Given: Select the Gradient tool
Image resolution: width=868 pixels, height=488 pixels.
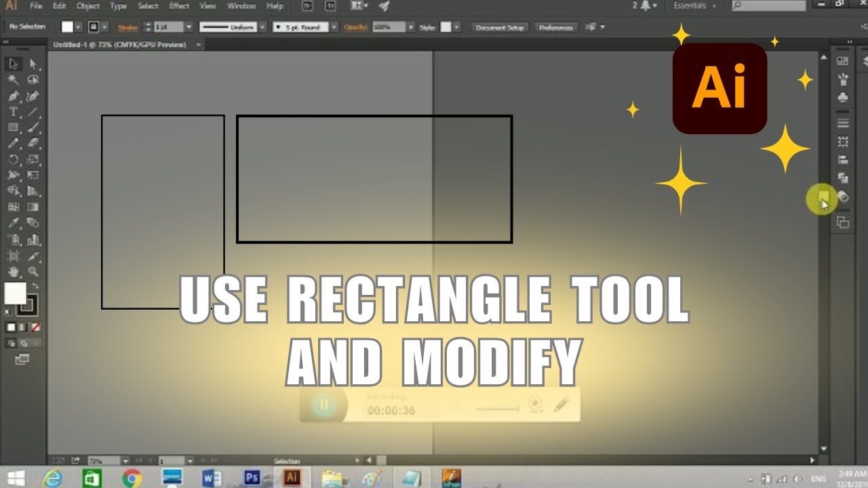Looking at the screenshot, I should pos(33,207).
